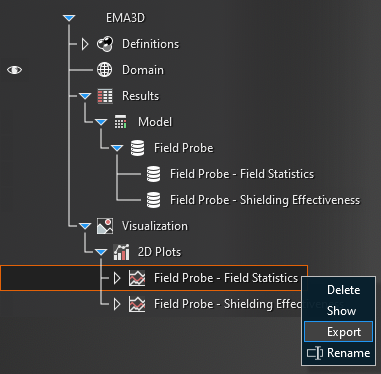Click the Model calculator icon
The width and height of the screenshot is (381, 374).
[120, 122]
